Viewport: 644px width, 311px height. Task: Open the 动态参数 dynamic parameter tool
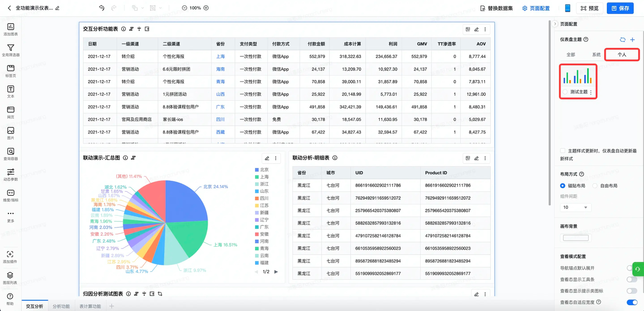click(x=11, y=174)
